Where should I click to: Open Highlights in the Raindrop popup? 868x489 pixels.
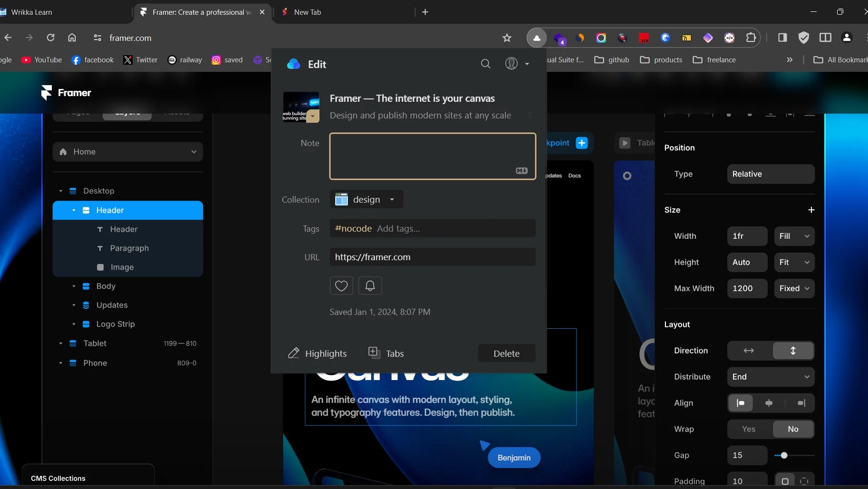coord(317,353)
